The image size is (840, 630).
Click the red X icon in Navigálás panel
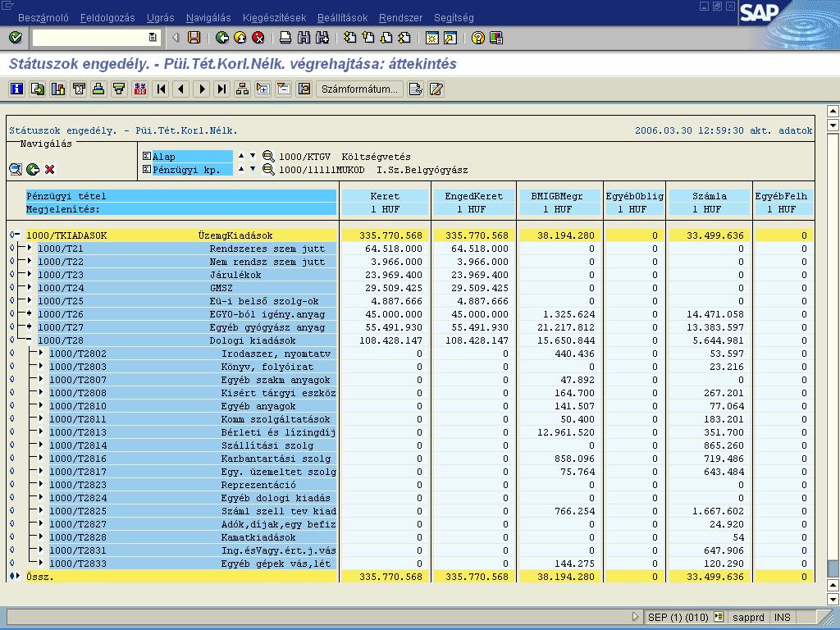[50, 170]
